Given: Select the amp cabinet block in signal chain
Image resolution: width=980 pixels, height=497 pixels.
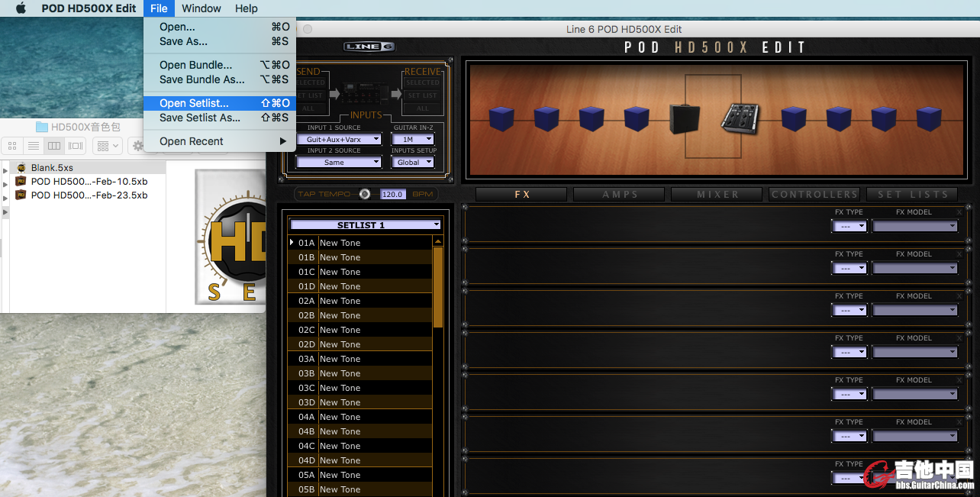Looking at the screenshot, I should pos(685,118).
